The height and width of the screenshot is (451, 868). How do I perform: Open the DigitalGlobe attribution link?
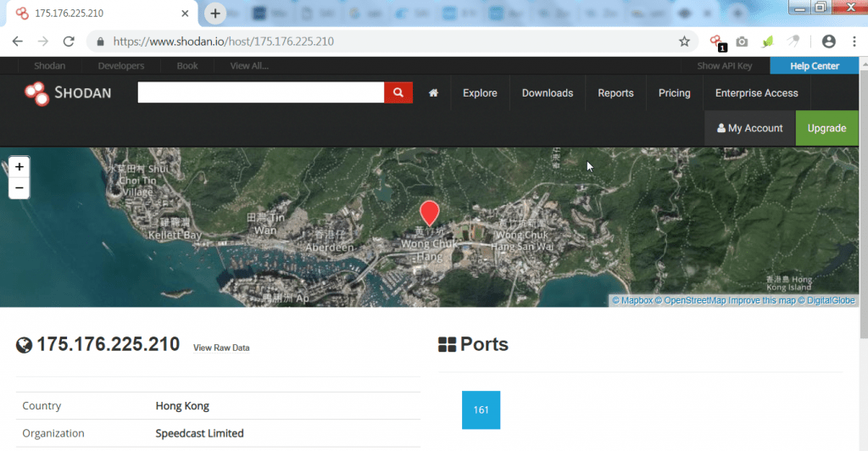[x=826, y=300]
